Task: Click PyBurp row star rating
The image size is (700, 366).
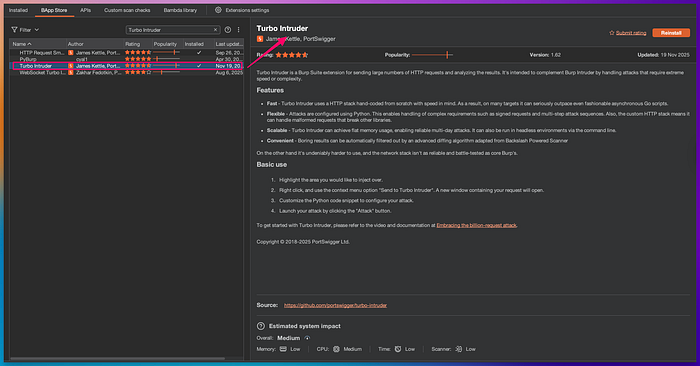Action: click(x=138, y=59)
